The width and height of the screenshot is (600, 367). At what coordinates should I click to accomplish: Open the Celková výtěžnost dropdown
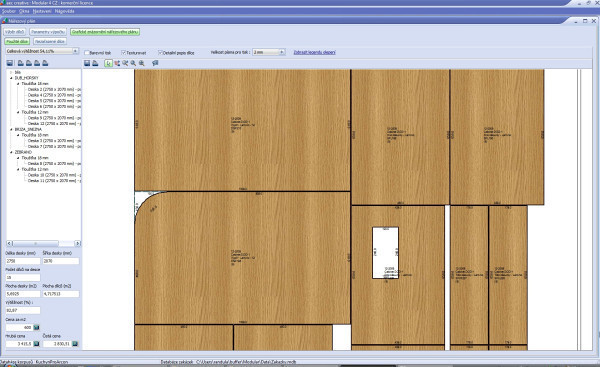click(42, 51)
